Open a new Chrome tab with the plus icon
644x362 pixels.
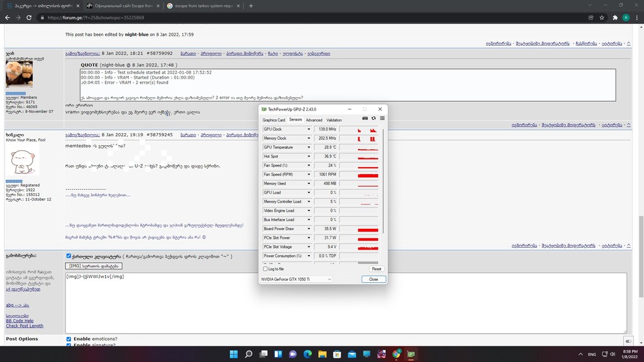click(x=251, y=6)
